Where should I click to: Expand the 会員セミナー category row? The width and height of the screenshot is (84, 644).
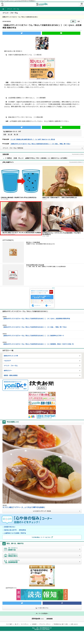click(42, 370)
